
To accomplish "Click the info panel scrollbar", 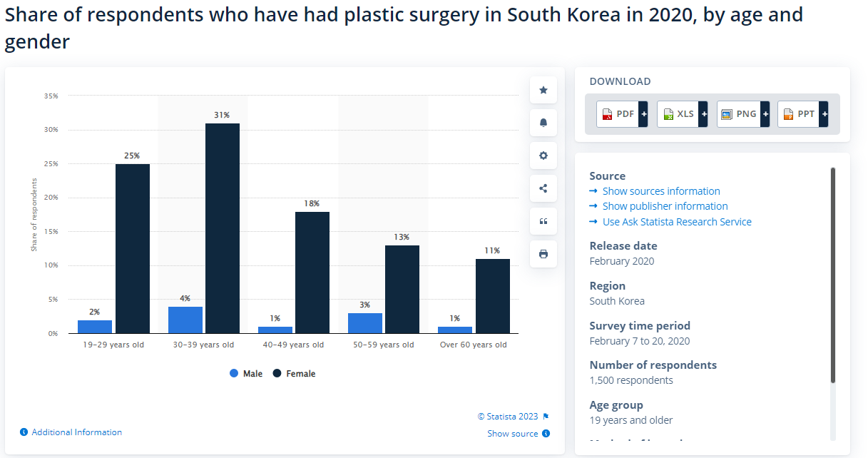I will [832, 275].
